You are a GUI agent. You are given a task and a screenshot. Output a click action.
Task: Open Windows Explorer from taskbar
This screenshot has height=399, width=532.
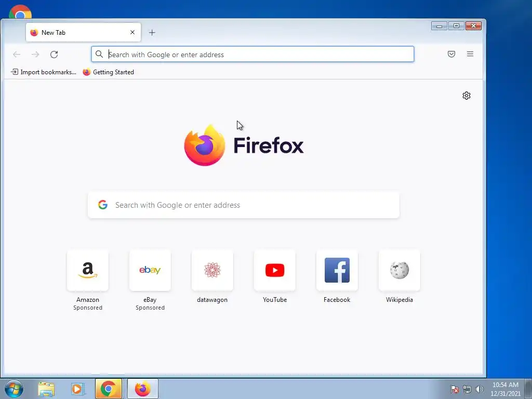pos(46,389)
